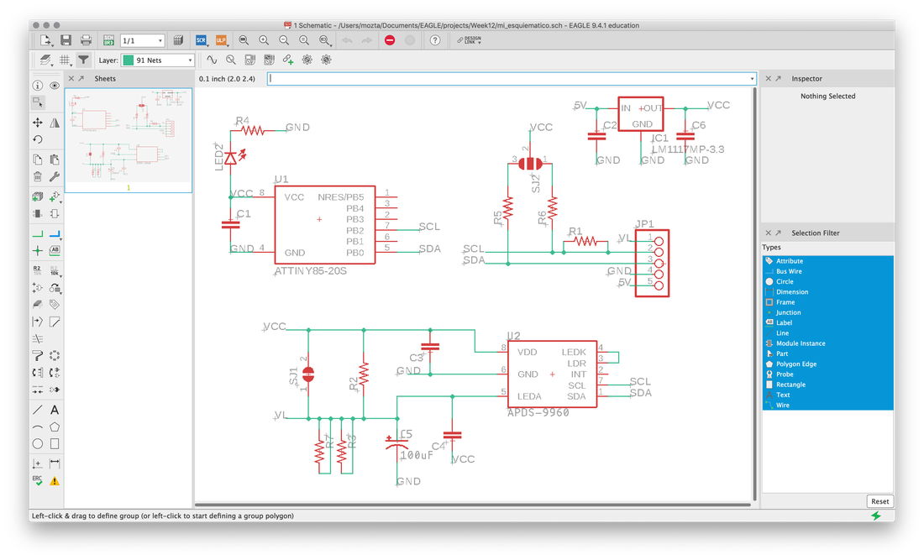Click the Save schematic icon
924x560 pixels.
tap(66, 40)
